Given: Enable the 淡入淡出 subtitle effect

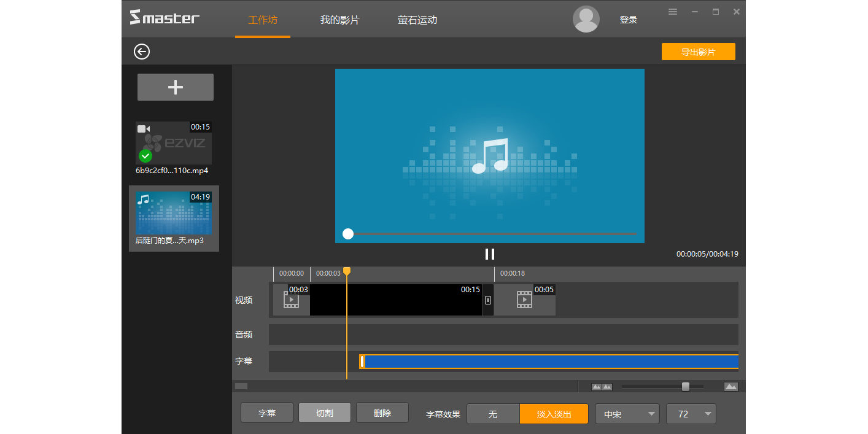Looking at the screenshot, I should coord(554,414).
